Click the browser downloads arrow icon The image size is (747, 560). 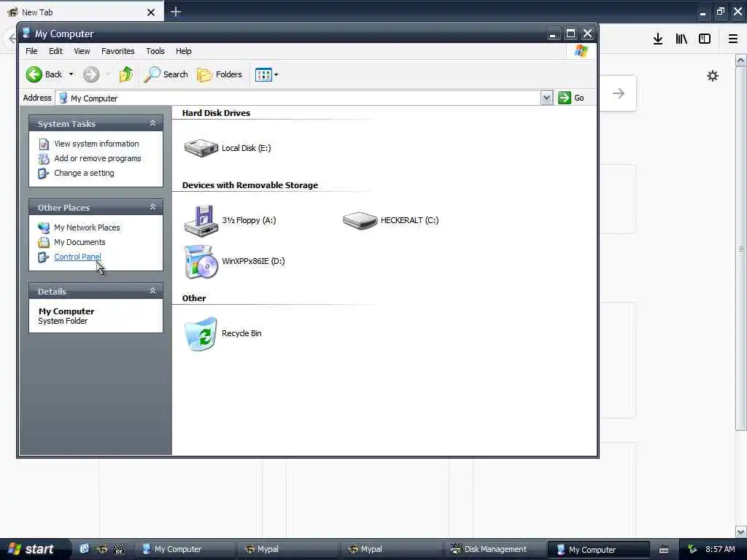[658, 39]
